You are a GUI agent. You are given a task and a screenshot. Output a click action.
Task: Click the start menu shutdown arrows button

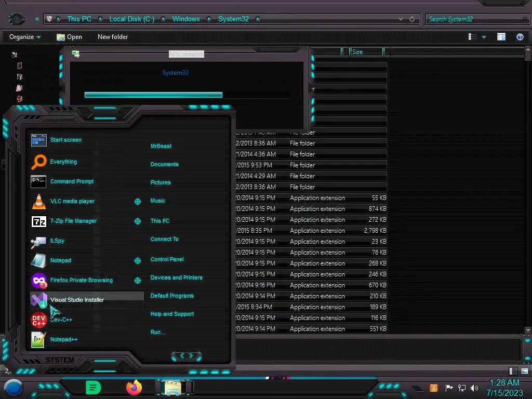(187, 356)
